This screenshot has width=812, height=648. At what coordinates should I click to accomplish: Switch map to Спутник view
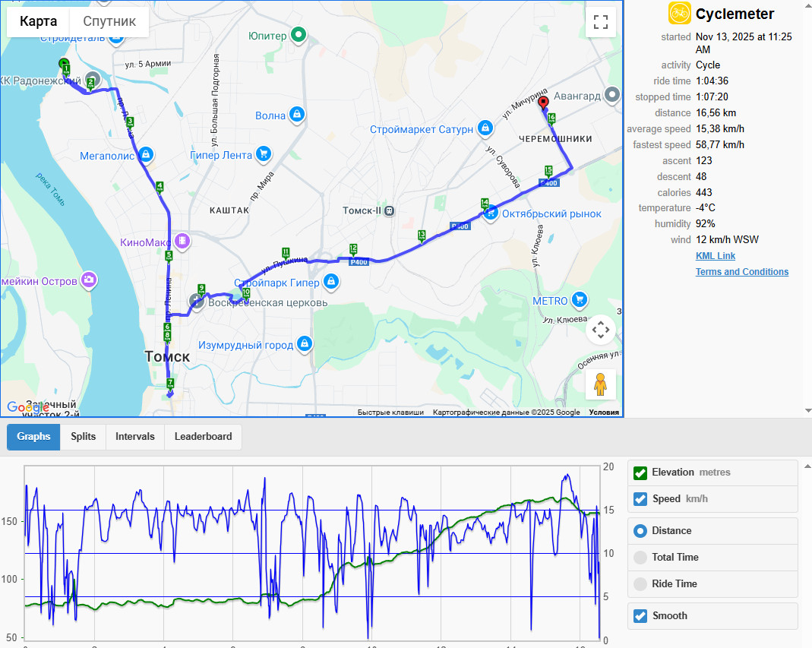109,21
